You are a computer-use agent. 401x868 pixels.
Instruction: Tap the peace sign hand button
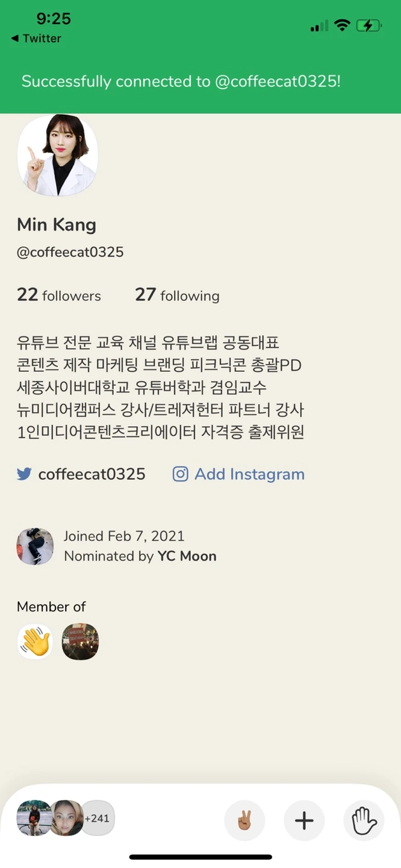coord(244,820)
